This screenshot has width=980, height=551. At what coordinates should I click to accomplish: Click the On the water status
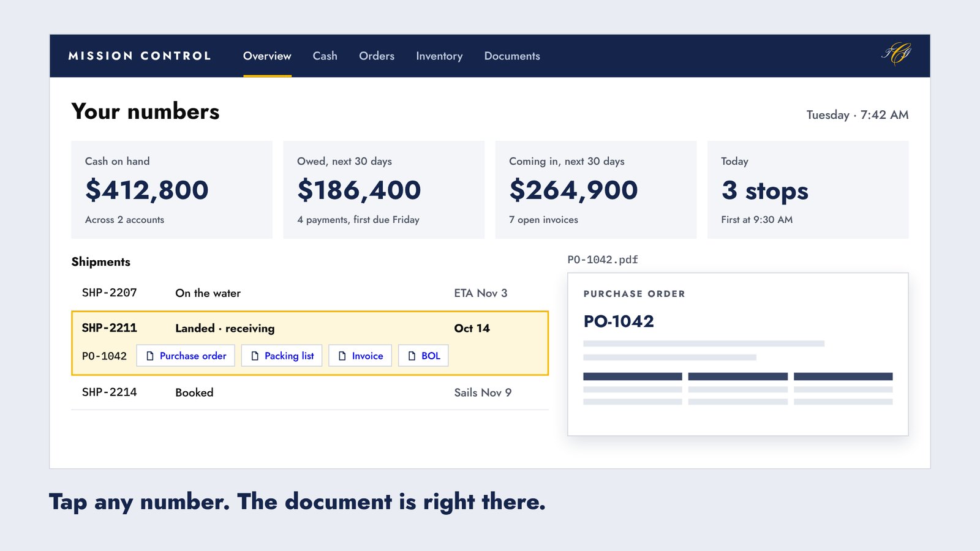tap(208, 293)
